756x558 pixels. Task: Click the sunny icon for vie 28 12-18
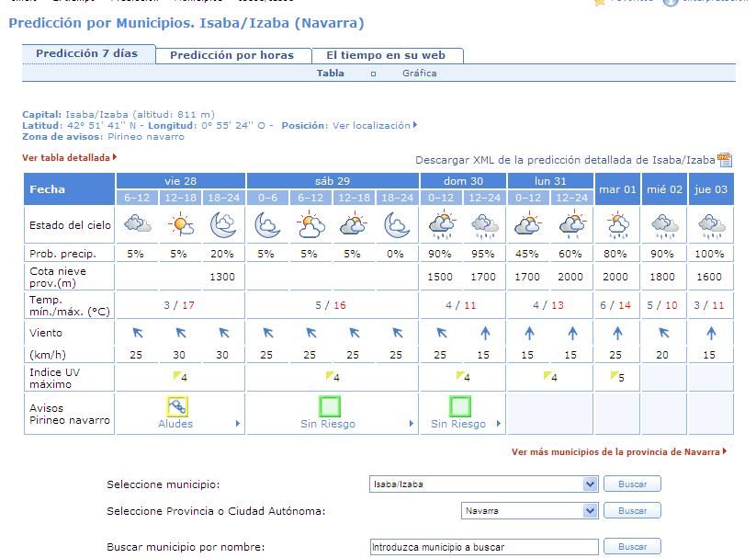tap(180, 224)
